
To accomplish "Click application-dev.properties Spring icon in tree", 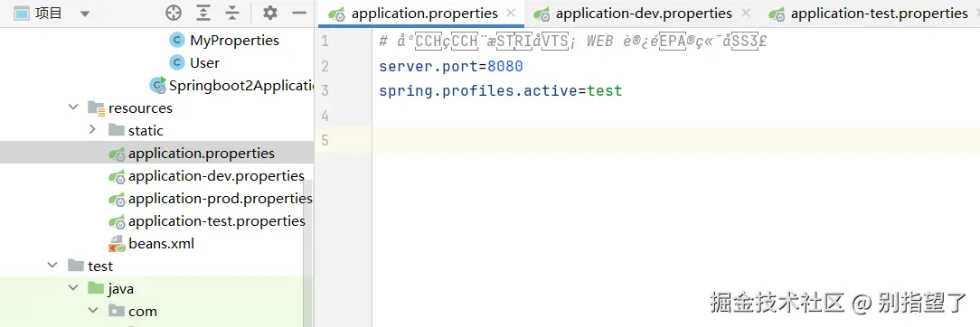I will tap(117, 176).
